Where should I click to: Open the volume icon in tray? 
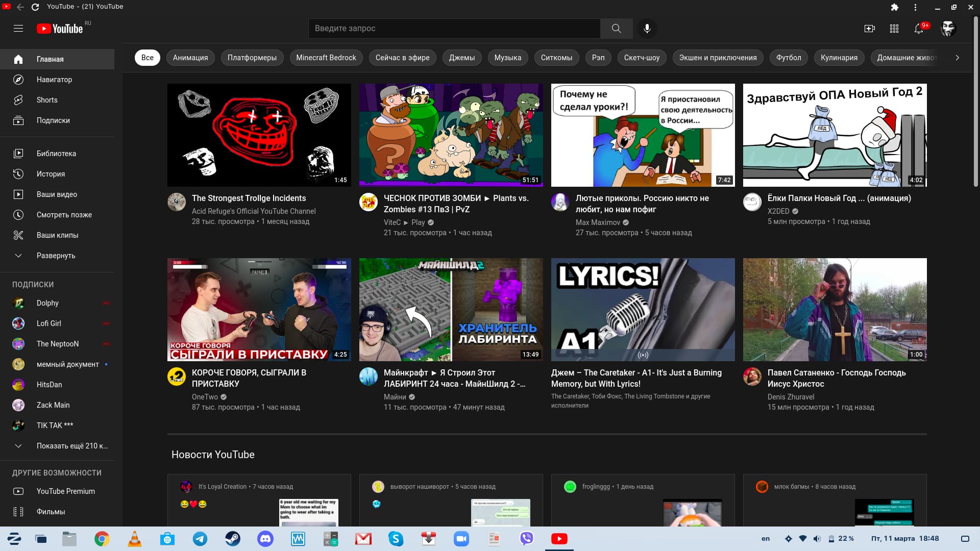click(817, 539)
